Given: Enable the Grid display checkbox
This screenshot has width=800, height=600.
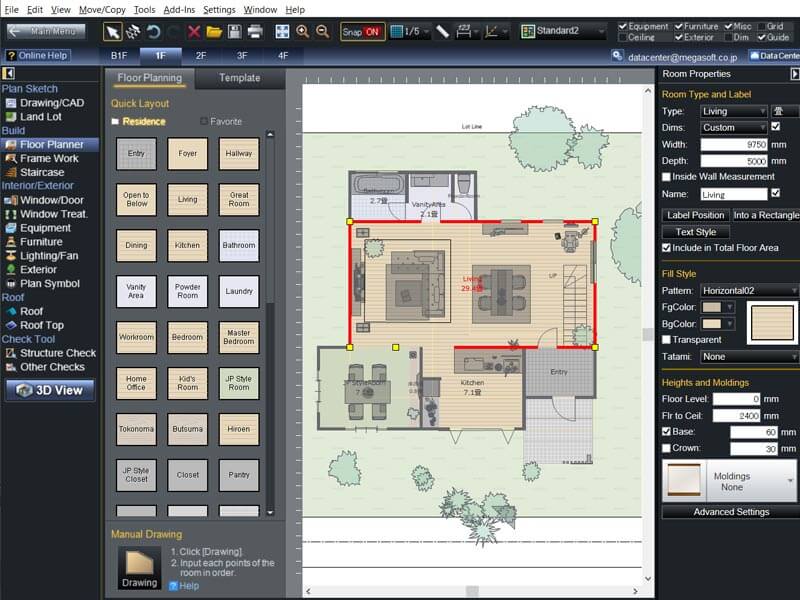Looking at the screenshot, I should (763, 26).
